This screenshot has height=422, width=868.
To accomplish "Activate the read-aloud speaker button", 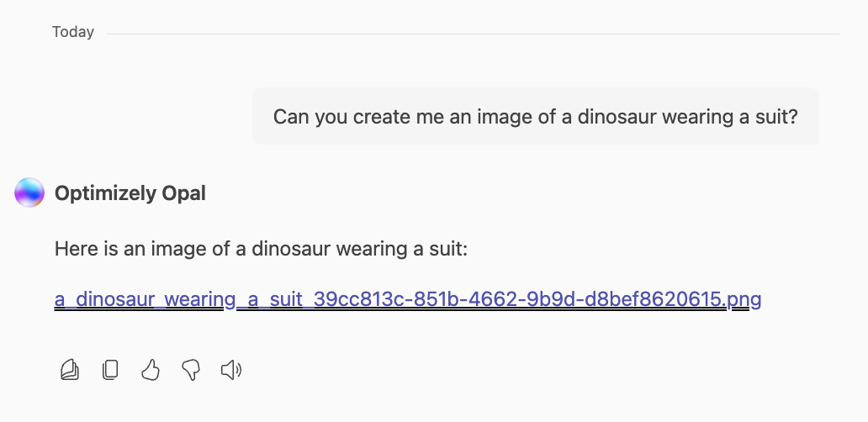I will point(230,370).
